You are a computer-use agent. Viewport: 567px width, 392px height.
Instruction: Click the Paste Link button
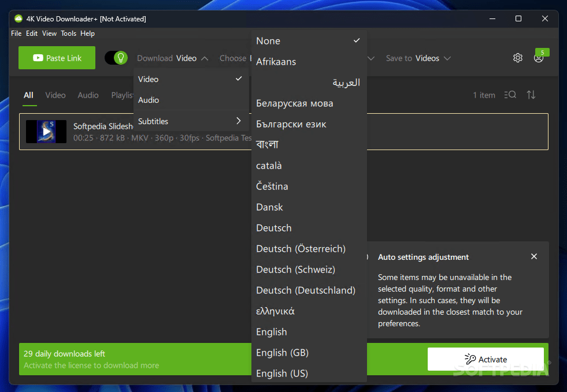pos(57,58)
